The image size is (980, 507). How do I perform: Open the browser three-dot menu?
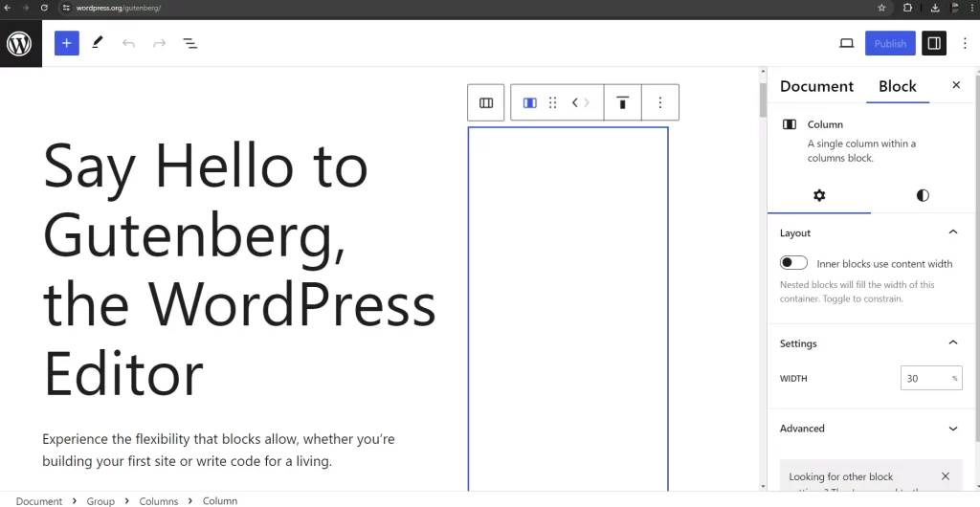coord(972,8)
